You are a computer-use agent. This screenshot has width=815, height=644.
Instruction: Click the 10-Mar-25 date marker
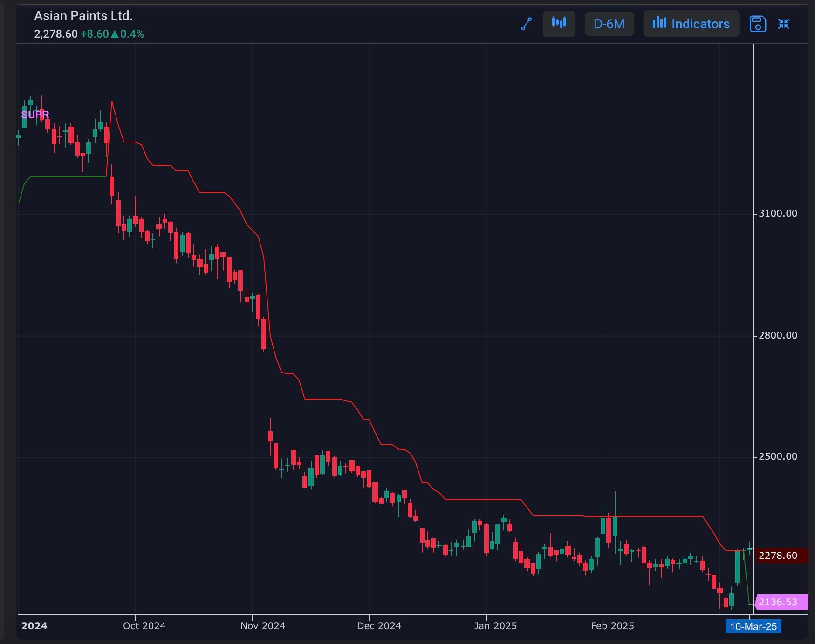[x=753, y=626]
